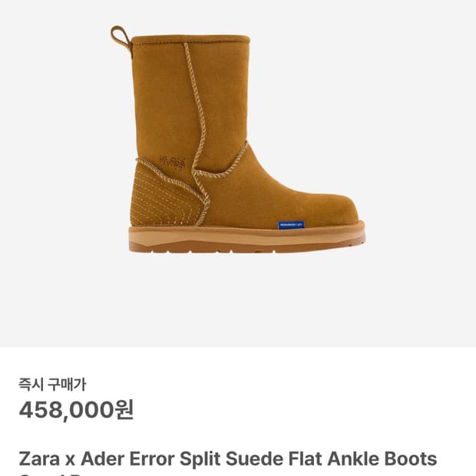Click the boot's tan rubber sole
Image resolution: width=476 pixels, height=476 pixels.
(x=246, y=238)
